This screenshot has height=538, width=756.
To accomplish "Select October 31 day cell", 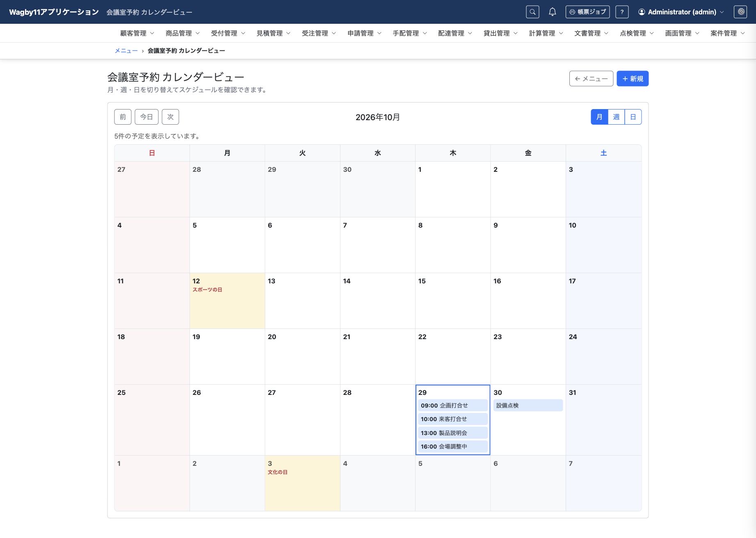I will pyautogui.click(x=603, y=420).
